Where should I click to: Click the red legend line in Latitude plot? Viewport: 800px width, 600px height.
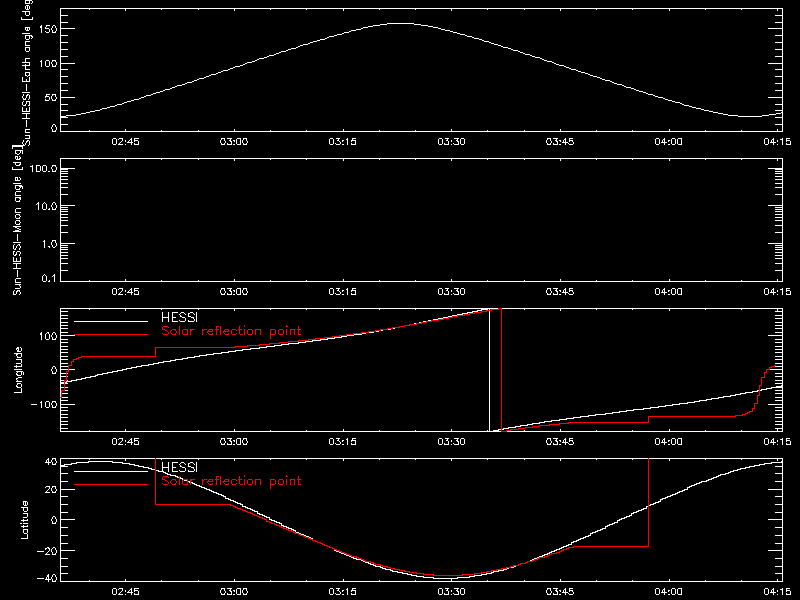click(111, 485)
